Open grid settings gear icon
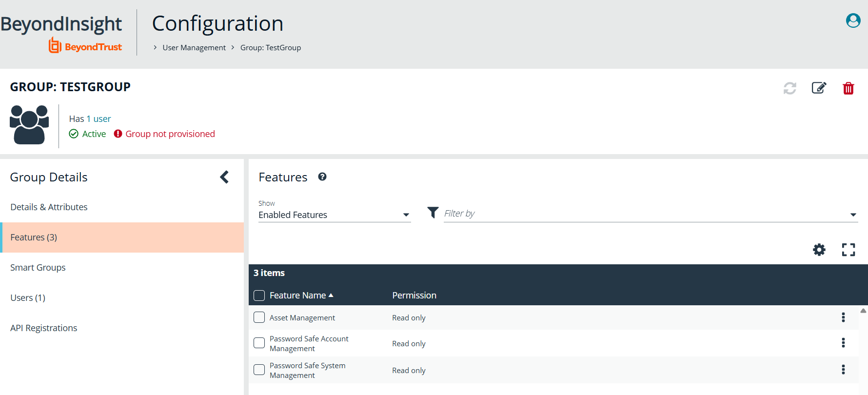The width and height of the screenshot is (868, 395). click(819, 250)
